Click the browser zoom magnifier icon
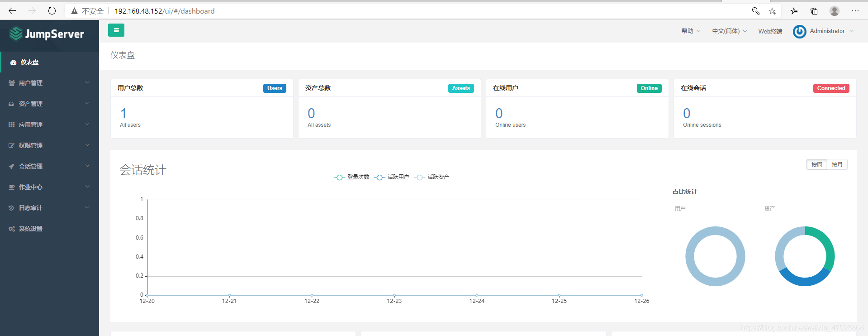 click(755, 11)
